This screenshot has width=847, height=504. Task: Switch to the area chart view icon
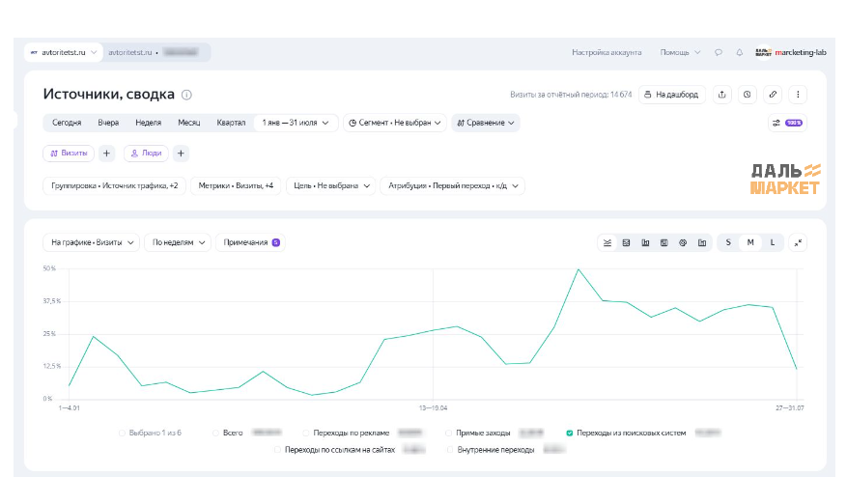626,243
